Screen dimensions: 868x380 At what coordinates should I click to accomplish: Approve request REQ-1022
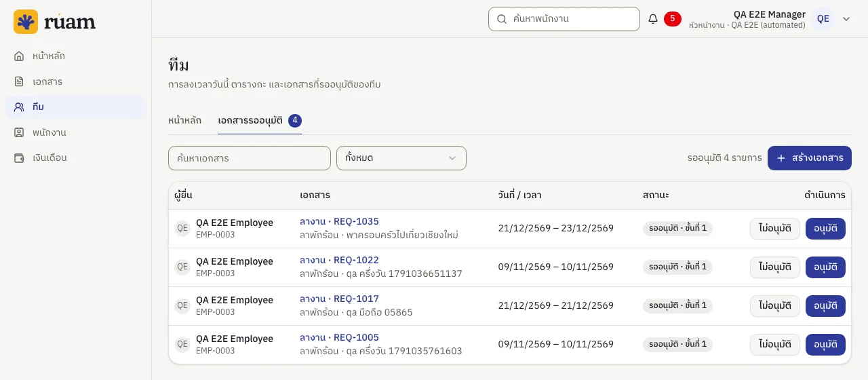coord(825,267)
